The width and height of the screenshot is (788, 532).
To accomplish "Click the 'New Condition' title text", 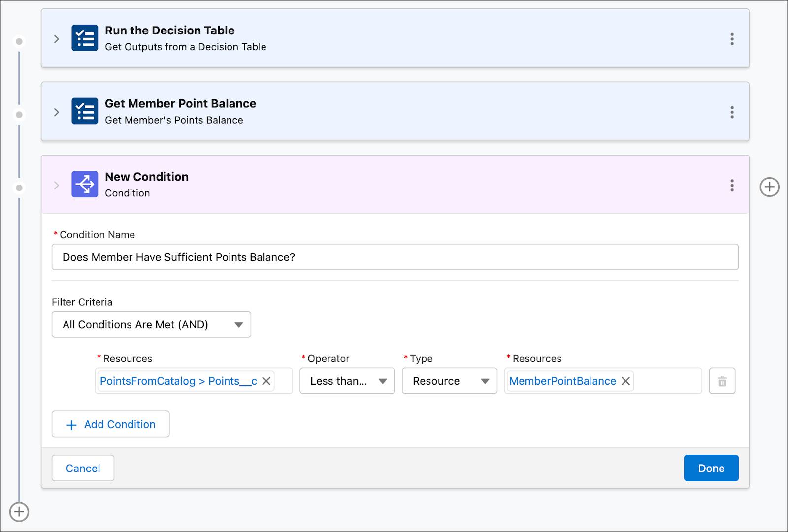I will (x=147, y=177).
